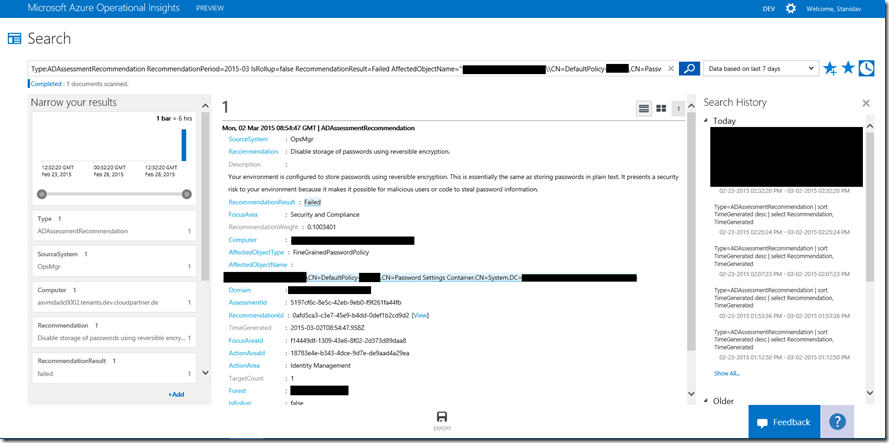Screen dimensions: 889x443
Task: Click the magnifier search button
Action: [688, 68]
